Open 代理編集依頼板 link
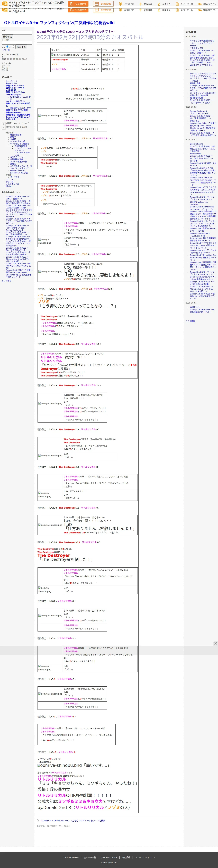 tap(17, 159)
